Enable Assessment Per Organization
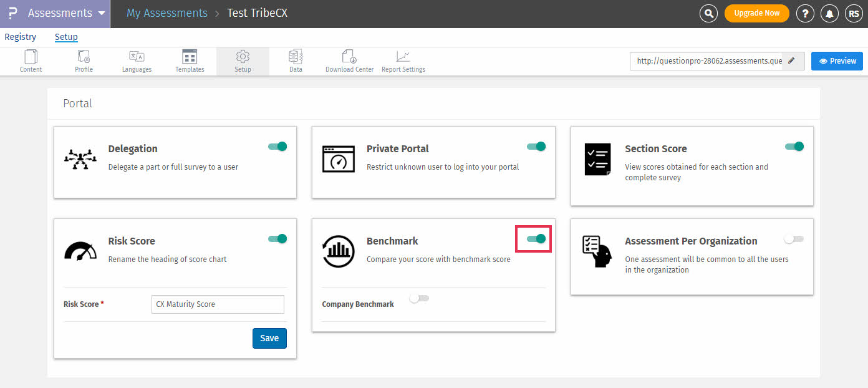The width and height of the screenshot is (868, 388). [793, 238]
